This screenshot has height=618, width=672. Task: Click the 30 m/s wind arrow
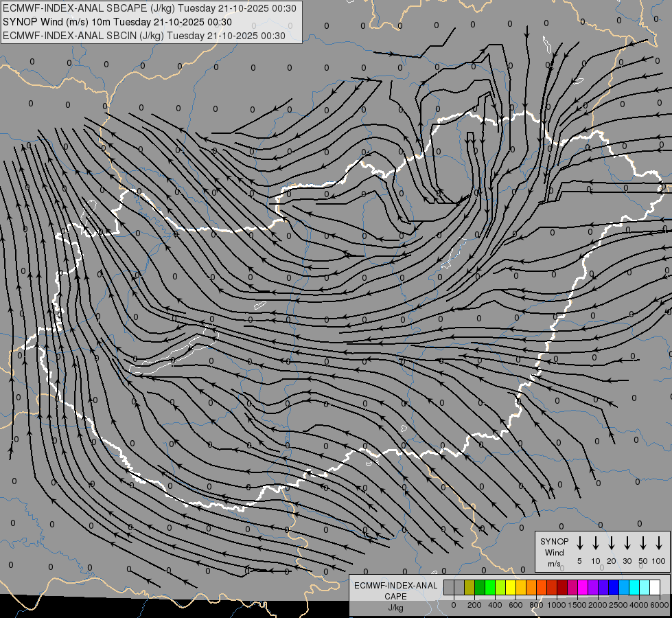coord(627,543)
